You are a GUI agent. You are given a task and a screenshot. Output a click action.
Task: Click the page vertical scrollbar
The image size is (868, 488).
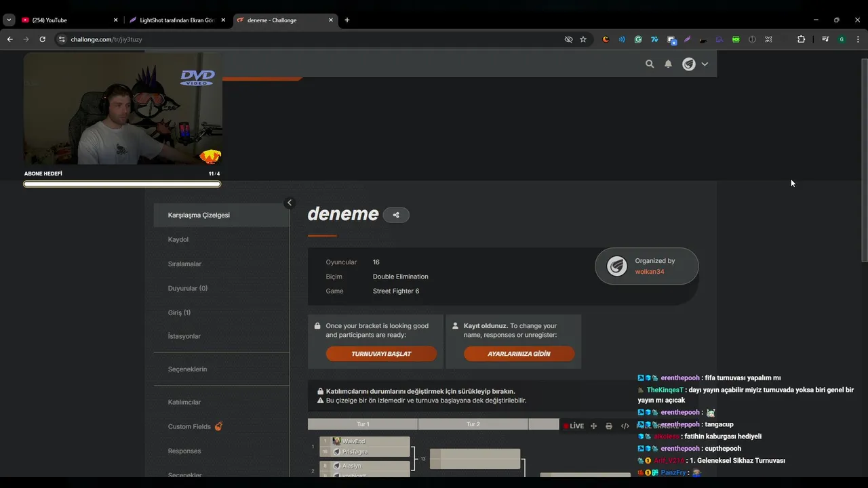click(865, 161)
